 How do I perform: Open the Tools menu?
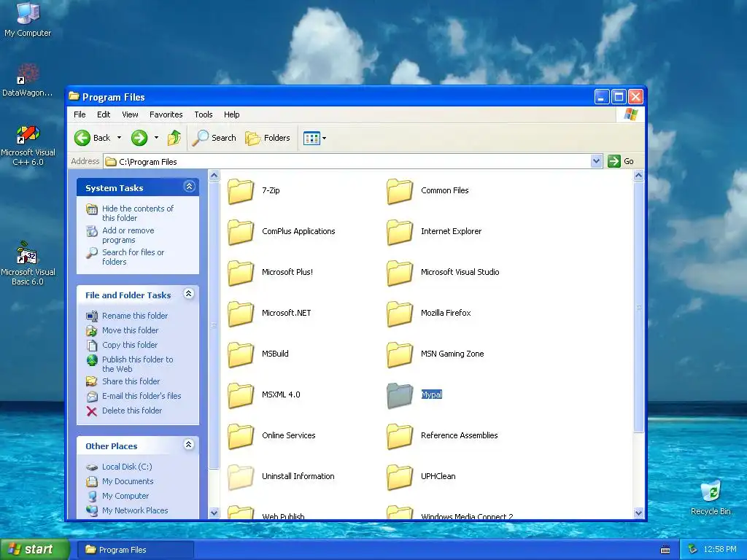click(x=204, y=114)
